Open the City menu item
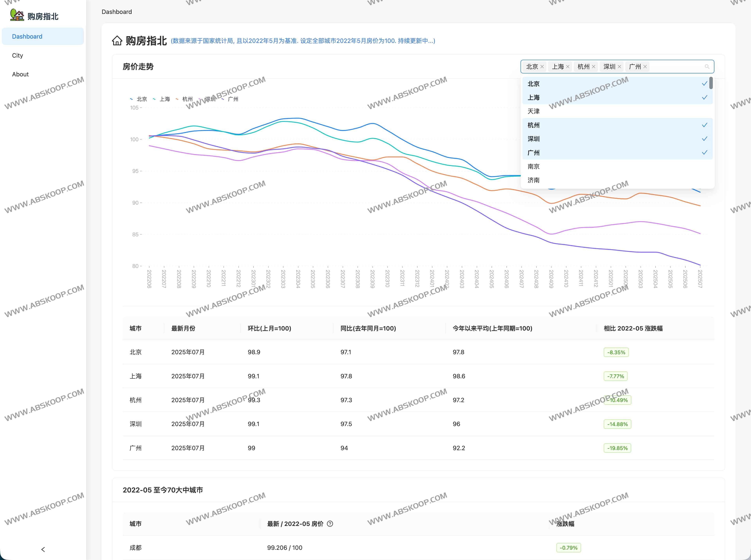Image resolution: width=751 pixels, height=560 pixels. tap(18, 55)
